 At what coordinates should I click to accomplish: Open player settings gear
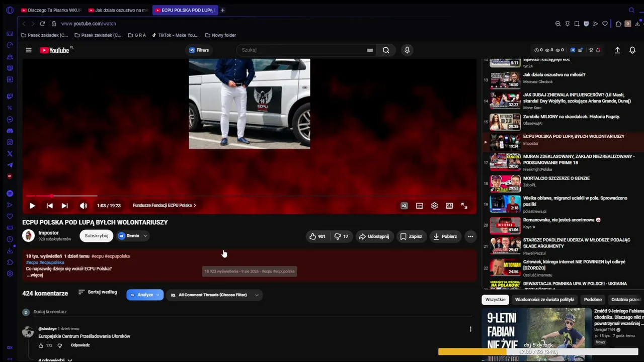(434, 206)
